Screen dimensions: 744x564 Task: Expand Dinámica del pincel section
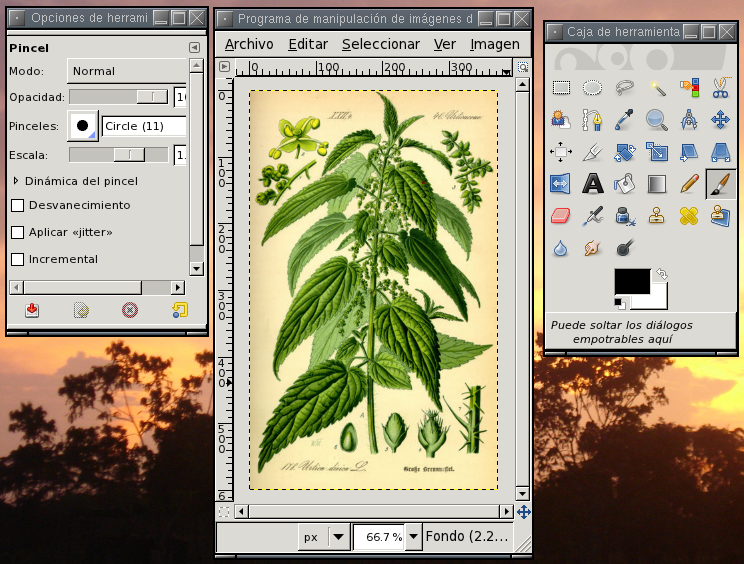(x=16, y=181)
